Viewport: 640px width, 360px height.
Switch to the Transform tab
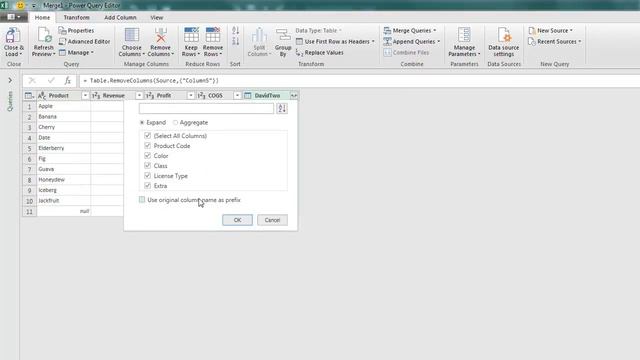tap(76, 18)
